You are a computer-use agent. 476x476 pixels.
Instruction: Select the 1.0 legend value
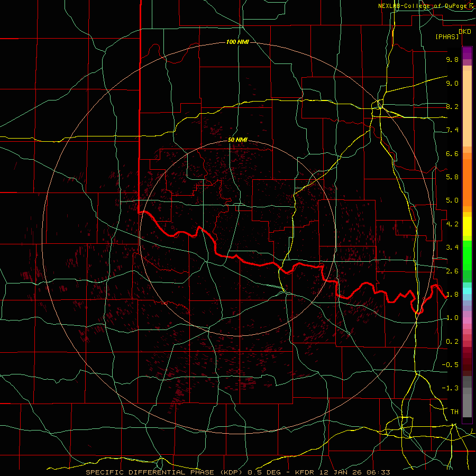tap(452, 318)
